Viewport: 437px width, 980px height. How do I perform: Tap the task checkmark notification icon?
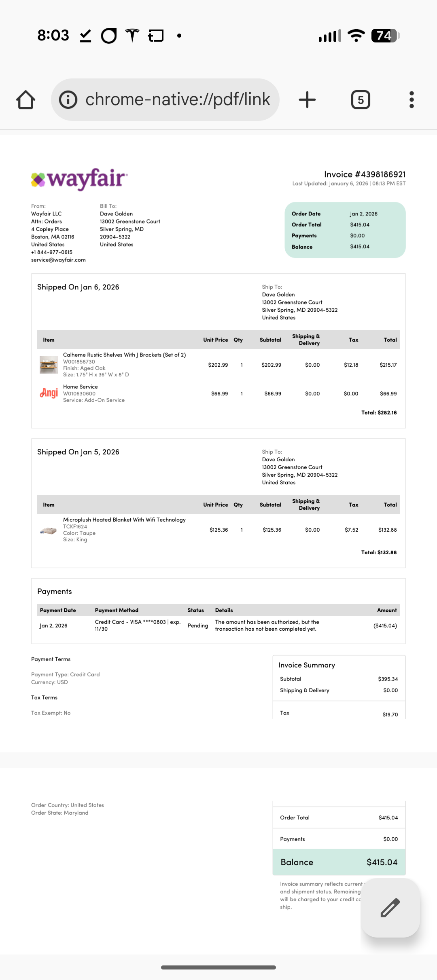pos(85,36)
